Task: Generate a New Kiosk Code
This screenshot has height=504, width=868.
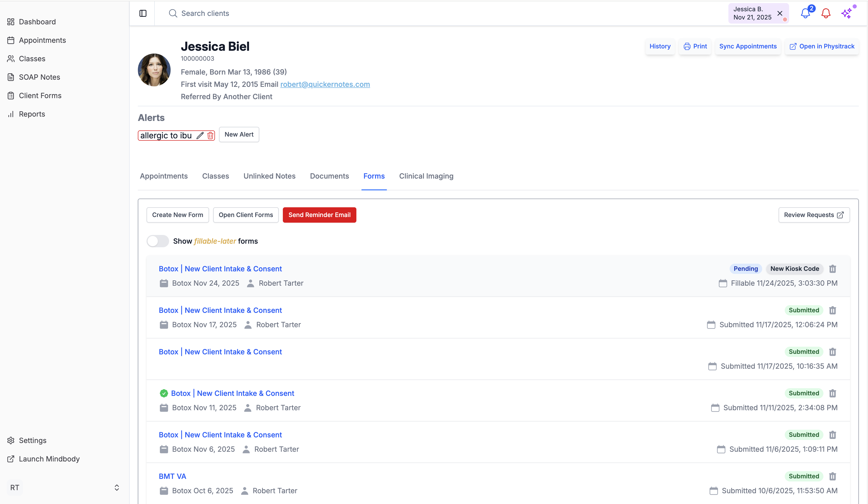Action: (794, 269)
